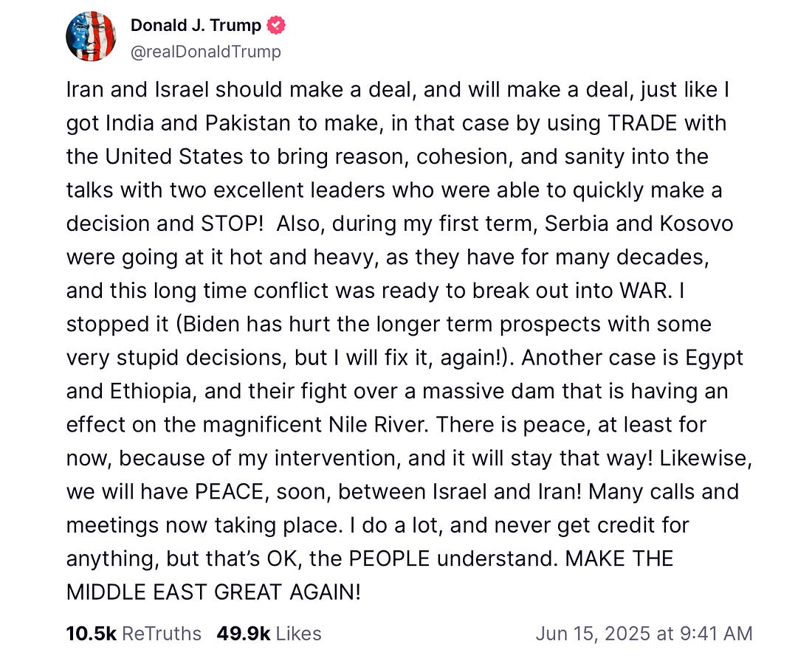Click the words Nile River in the post

tap(375, 424)
